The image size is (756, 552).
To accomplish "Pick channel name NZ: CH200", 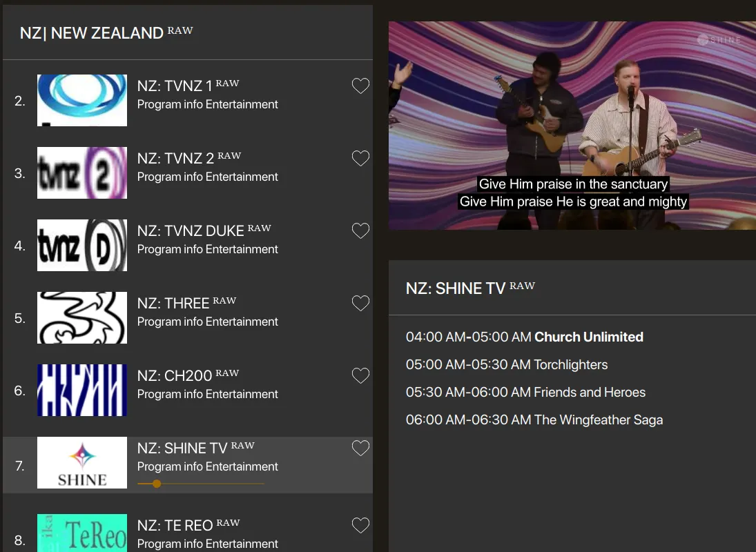I will pos(188,375).
